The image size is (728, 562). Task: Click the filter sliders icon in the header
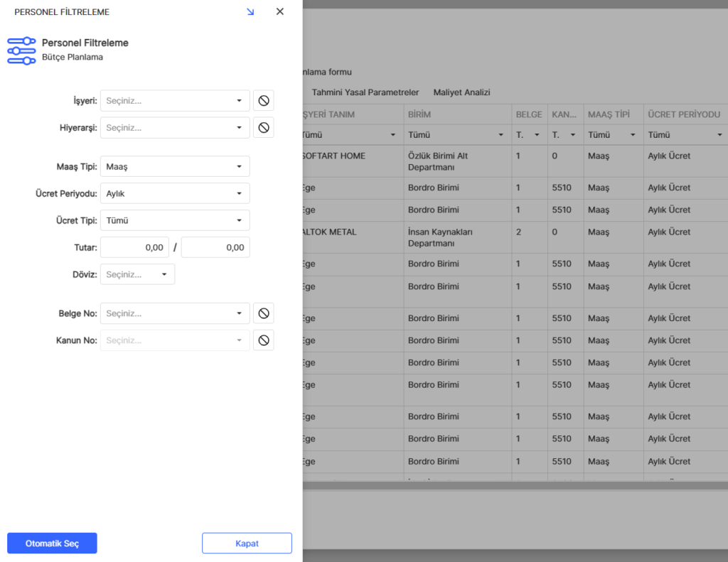(x=21, y=50)
